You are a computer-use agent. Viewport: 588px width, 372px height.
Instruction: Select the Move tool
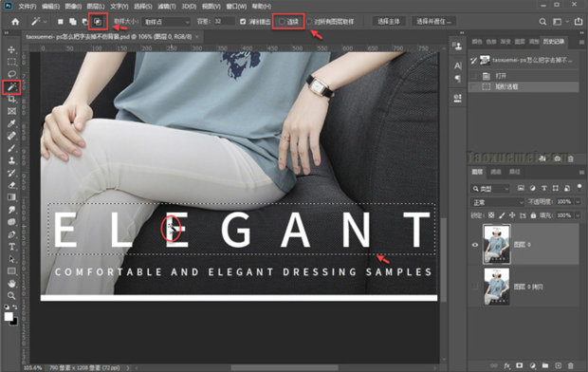(11, 49)
